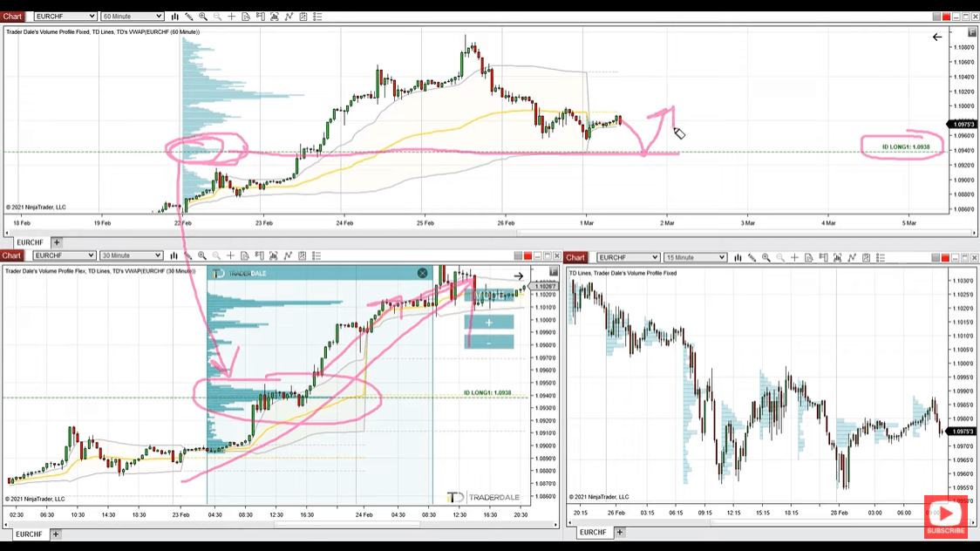Click the minus button on TraderDale panel
The width and height of the screenshot is (980, 551).
489,343
